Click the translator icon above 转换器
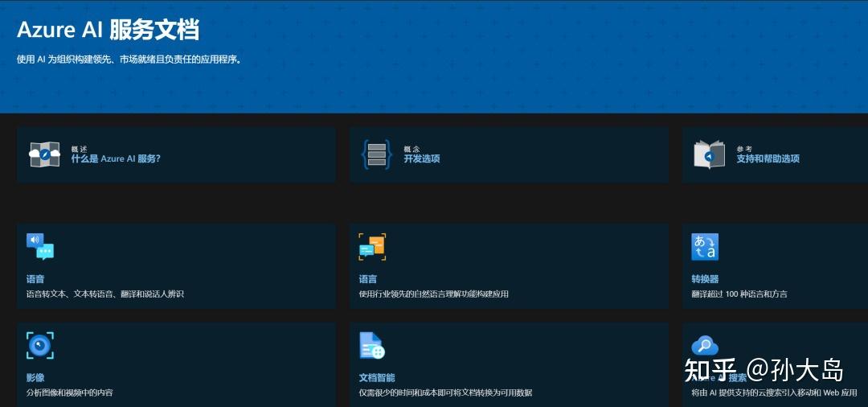The width and height of the screenshot is (868, 407). point(705,246)
